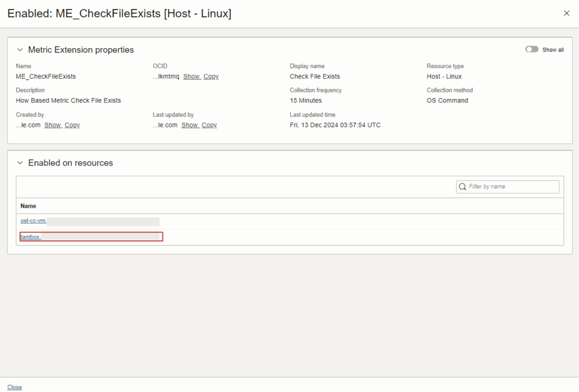Collapse the Metric Extension properties section chevron
This screenshot has height=392, width=579.
coord(20,50)
